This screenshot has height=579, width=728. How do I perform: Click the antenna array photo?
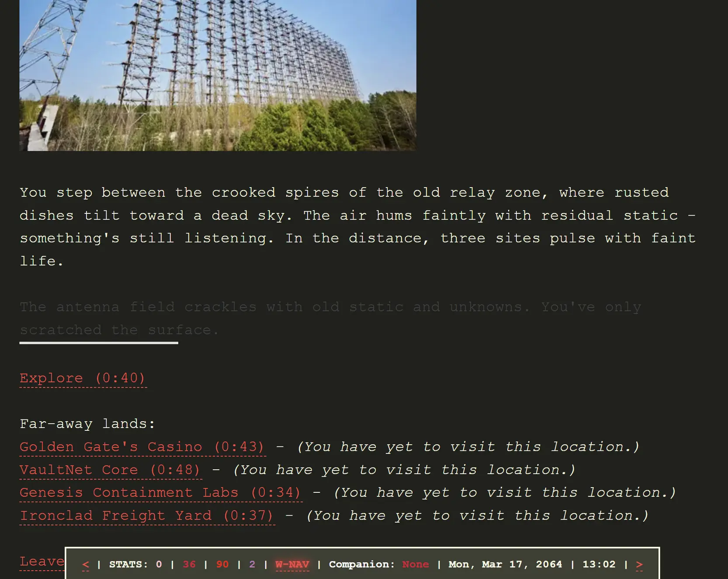pyautogui.click(x=218, y=75)
